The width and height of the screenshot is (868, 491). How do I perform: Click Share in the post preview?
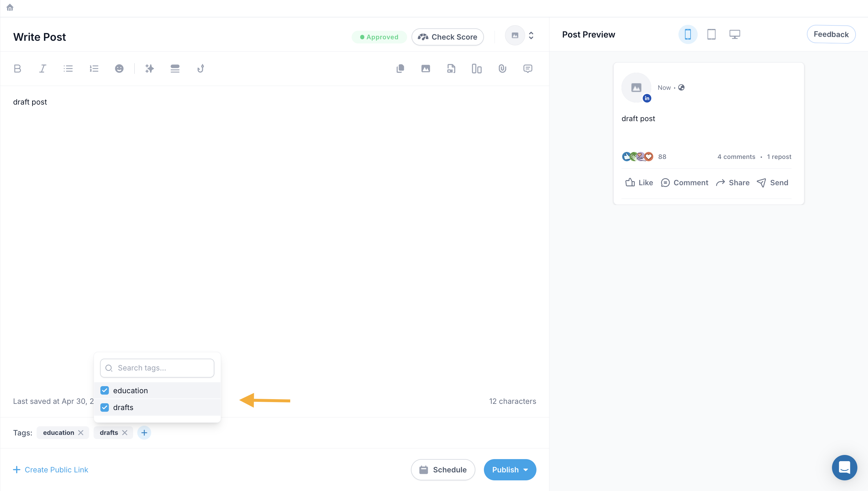coord(732,183)
